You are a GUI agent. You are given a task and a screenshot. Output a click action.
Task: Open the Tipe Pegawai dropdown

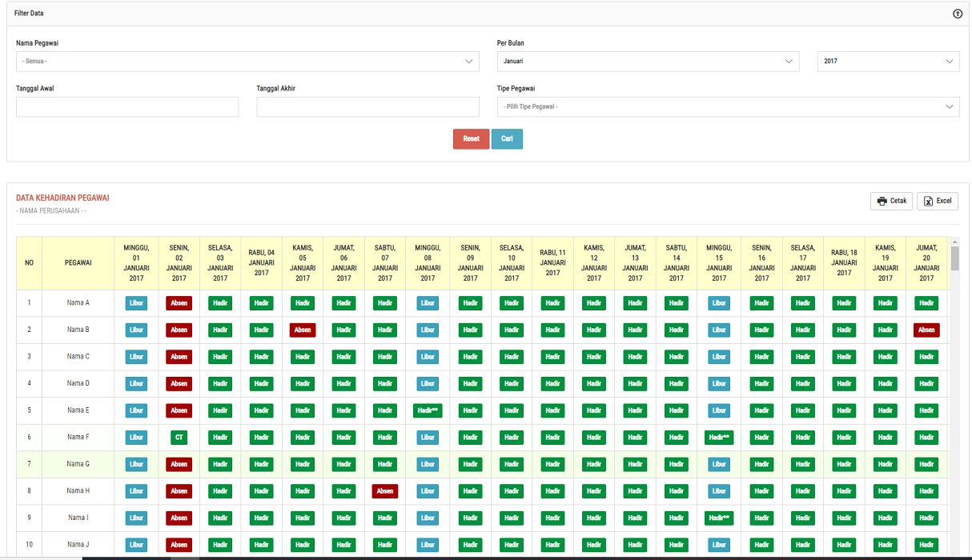(728, 107)
